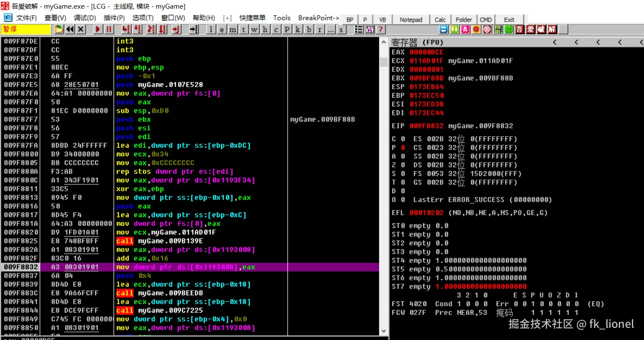
Task: Click the red target bullseye plugin icon
Action: pos(487,29)
